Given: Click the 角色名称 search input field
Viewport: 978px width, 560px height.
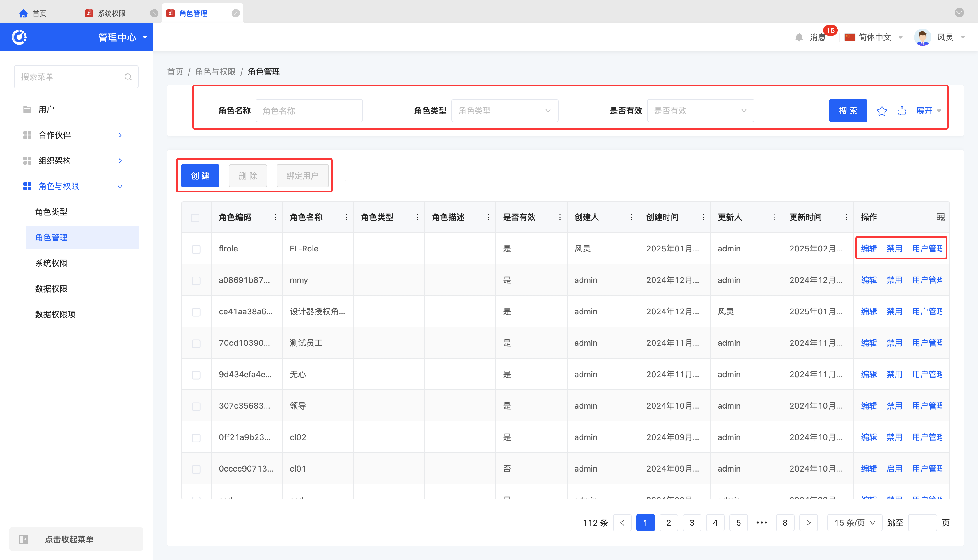Looking at the screenshot, I should point(309,111).
